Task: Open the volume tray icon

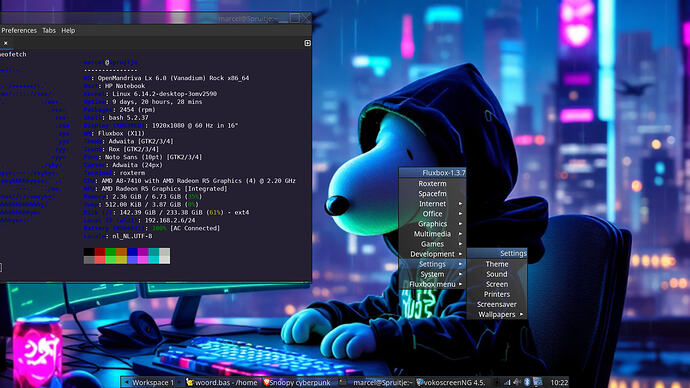Action: [x=517, y=382]
